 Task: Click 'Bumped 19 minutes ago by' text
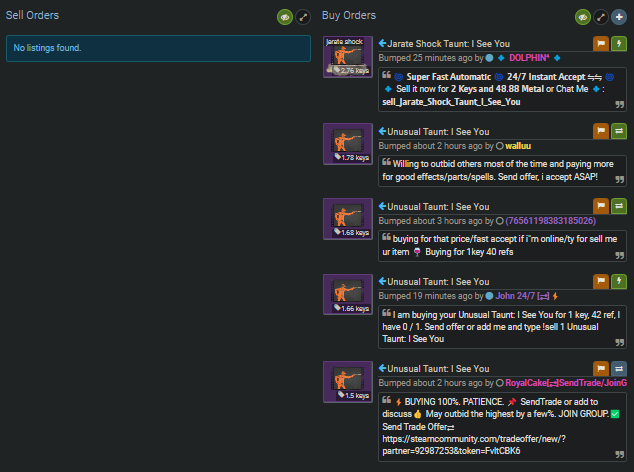point(431,296)
